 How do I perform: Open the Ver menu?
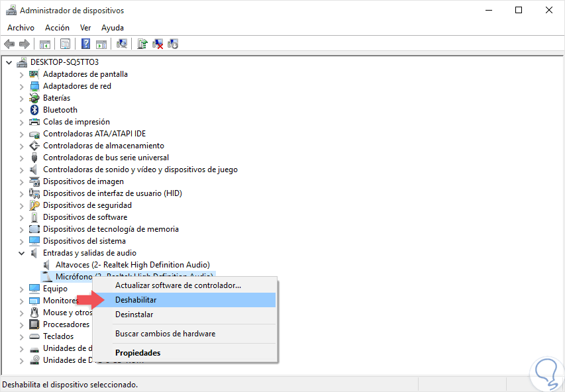85,28
